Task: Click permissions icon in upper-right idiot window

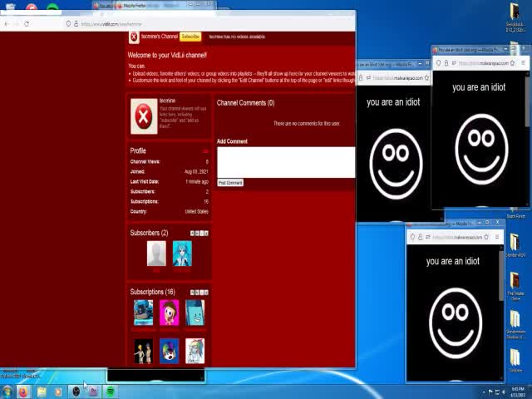Action: point(454,63)
